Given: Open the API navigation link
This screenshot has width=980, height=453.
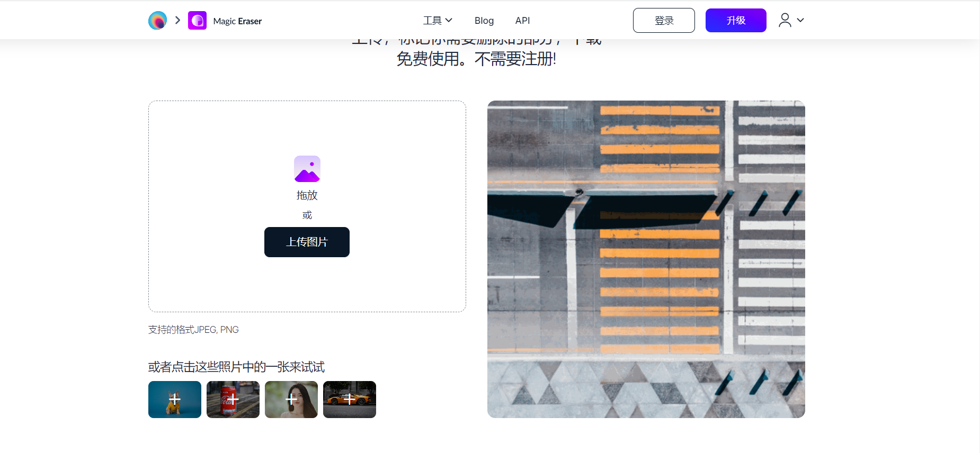Looking at the screenshot, I should tap(522, 21).
